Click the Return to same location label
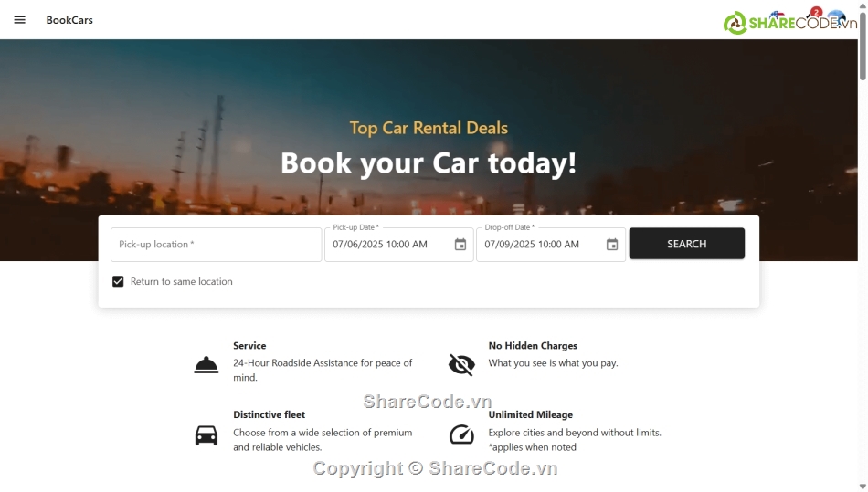This screenshot has width=868, height=492. click(x=182, y=281)
